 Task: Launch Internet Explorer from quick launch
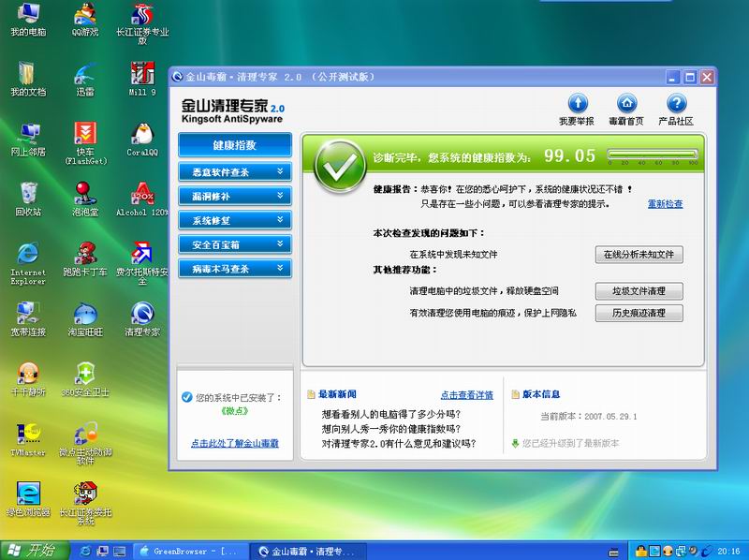pos(85,552)
